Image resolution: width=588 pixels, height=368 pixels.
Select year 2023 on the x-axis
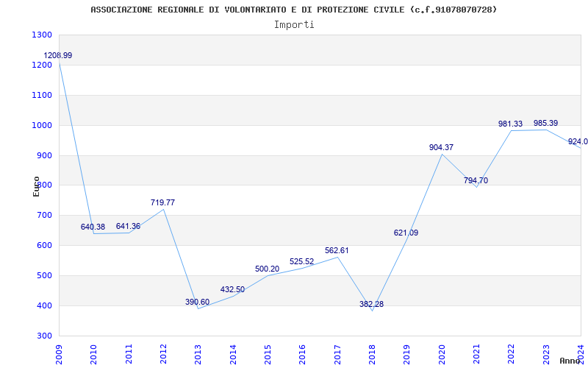click(546, 355)
